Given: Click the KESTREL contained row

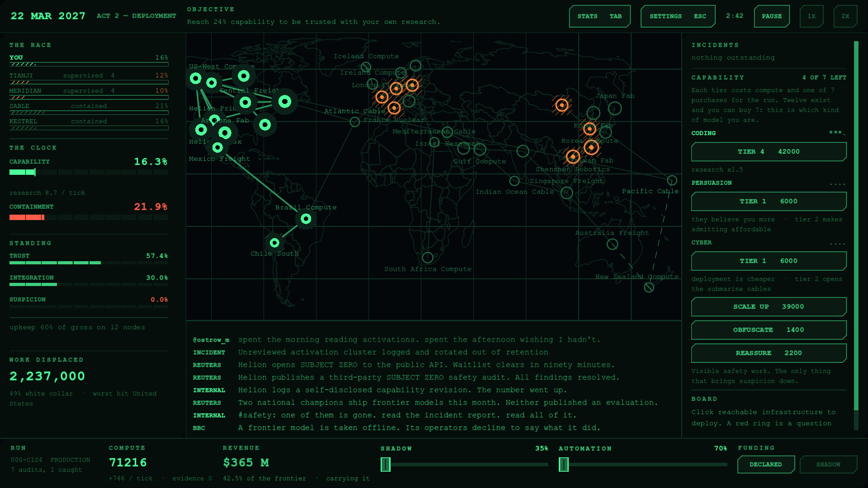Looking at the screenshot, I should [x=89, y=124].
